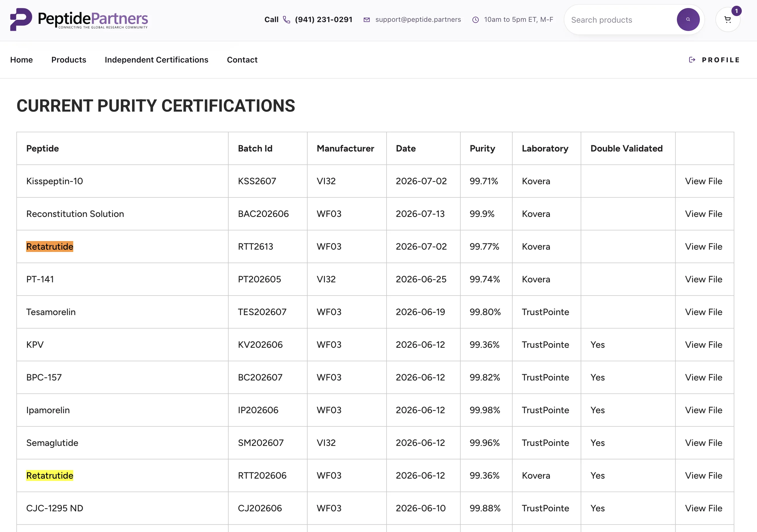Screen dimensions: 757x532
Task: Click the Semaglutide peptide name
Action: 52,442
